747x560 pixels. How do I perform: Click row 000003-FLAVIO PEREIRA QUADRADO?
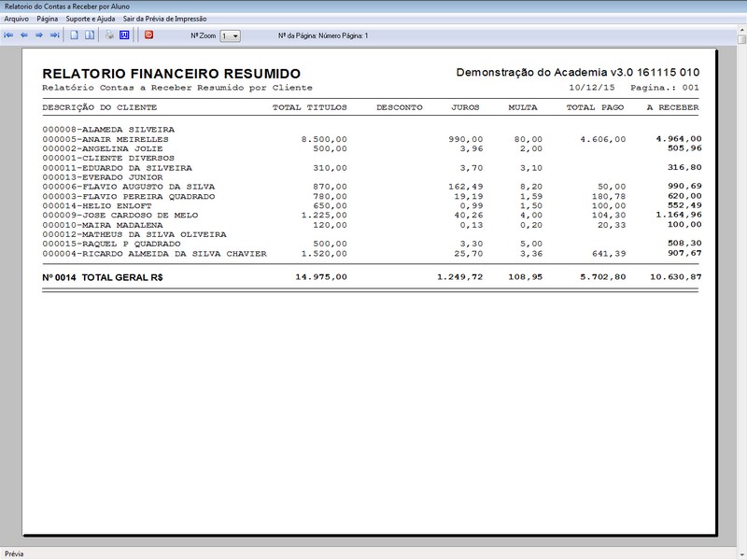(372, 196)
